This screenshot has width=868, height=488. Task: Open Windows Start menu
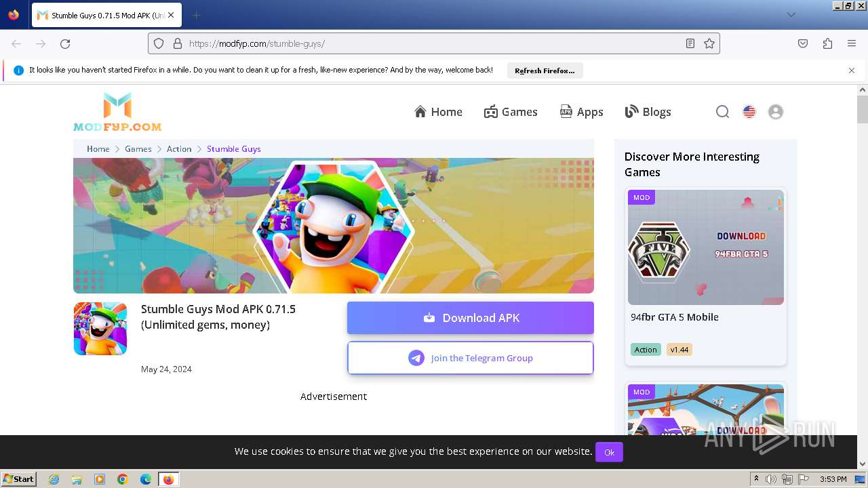(x=18, y=479)
